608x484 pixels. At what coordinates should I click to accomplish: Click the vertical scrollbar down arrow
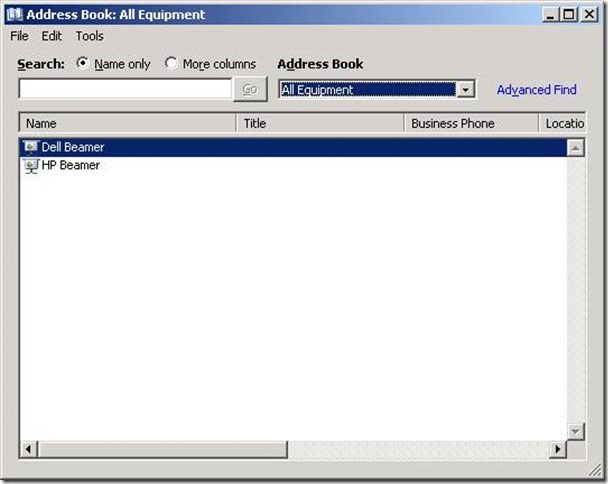[x=575, y=431]
